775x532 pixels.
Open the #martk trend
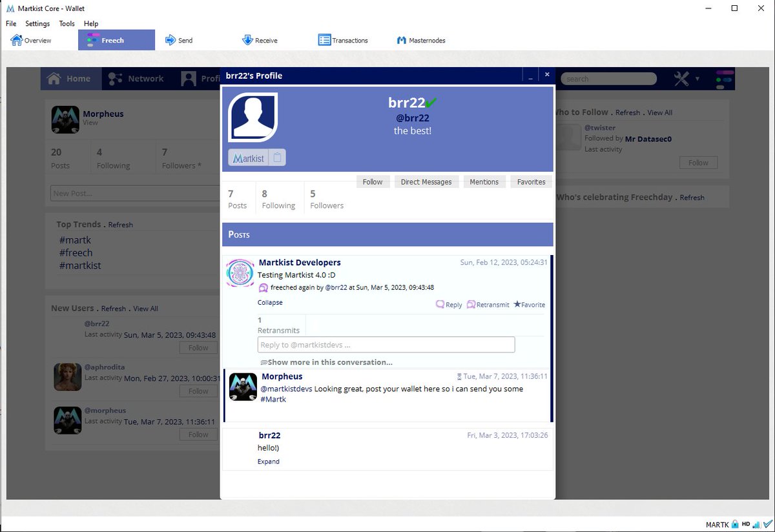pos(75,240)
